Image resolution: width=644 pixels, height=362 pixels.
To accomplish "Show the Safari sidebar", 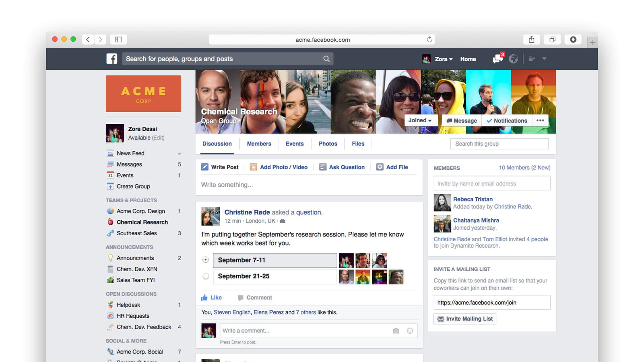I will coord(118,39).
